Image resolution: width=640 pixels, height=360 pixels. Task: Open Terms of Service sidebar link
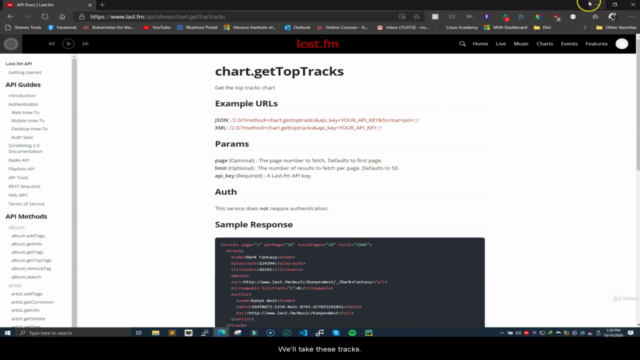pos(27,204)
